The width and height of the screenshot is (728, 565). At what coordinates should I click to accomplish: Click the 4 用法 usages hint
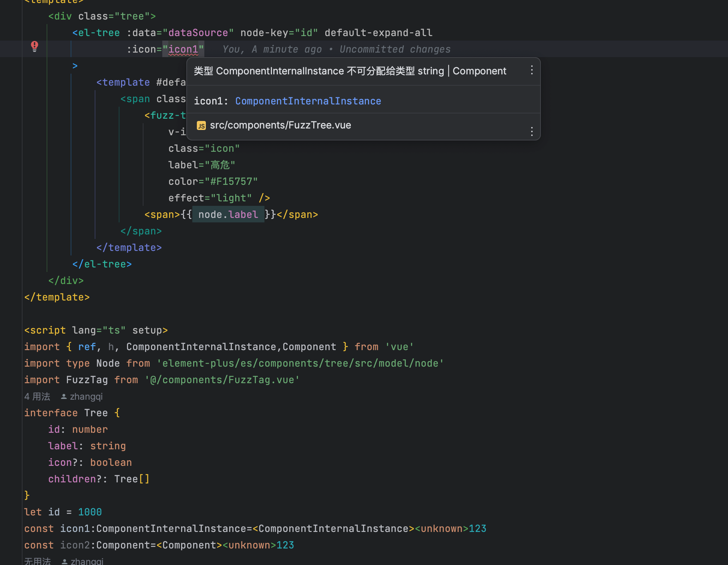click(x=37, y=396)
